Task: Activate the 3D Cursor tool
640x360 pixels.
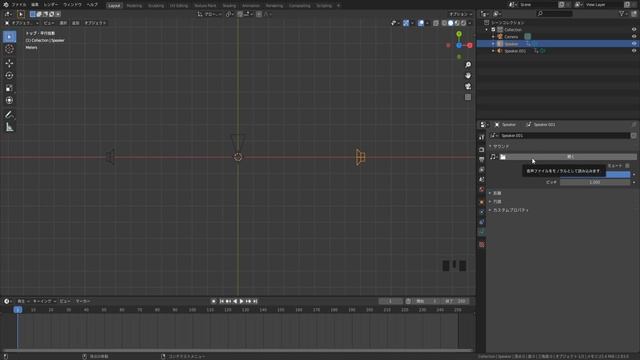Action: point(9,49)
